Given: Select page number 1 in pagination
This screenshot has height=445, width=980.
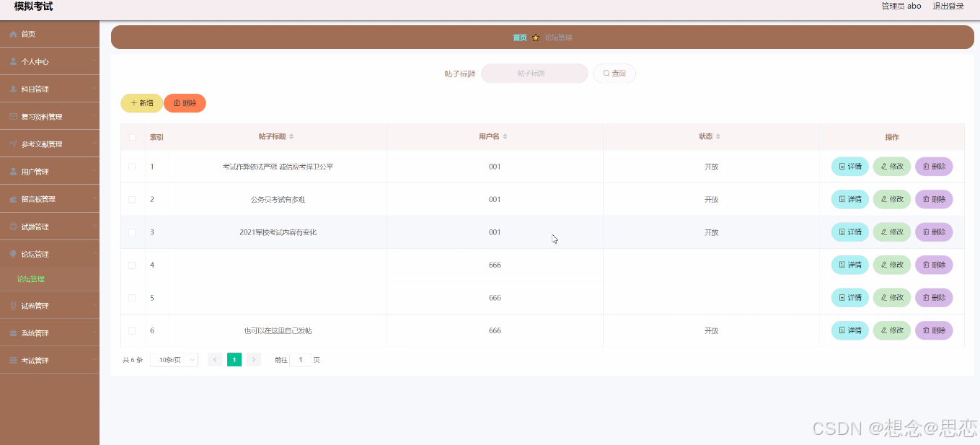Looking at the screenshot, I should tap(234, 359).
